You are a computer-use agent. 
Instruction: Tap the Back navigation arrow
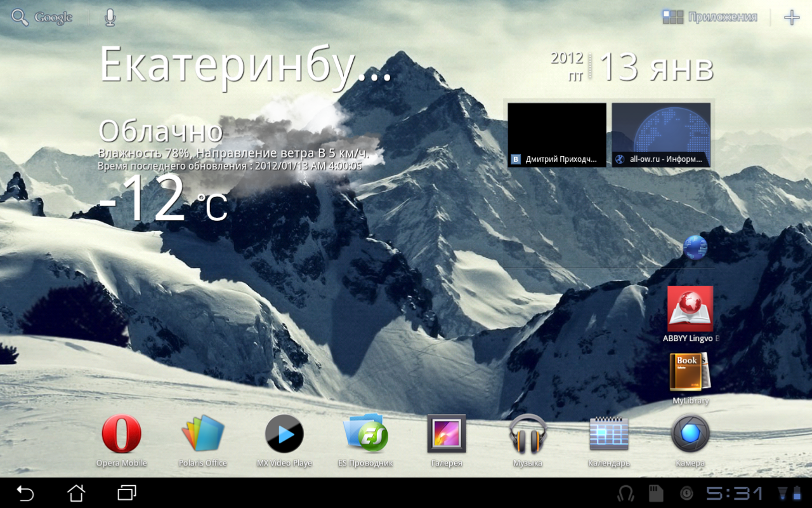[x=25, y=493]
